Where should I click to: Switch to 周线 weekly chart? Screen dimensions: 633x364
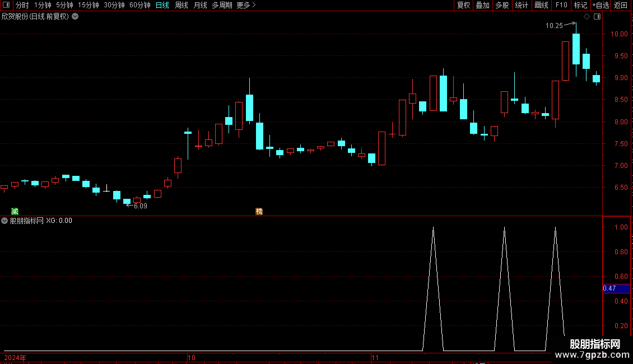tap(181, 5)
